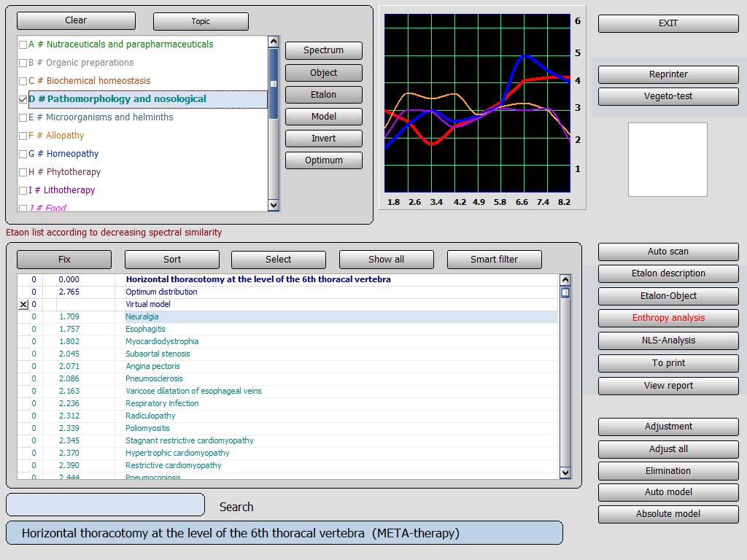Image resolution: width=747 pixels, height=560 pixels.
Task: Enable the Homeopathy category checkbox
Action: (23, 155)
